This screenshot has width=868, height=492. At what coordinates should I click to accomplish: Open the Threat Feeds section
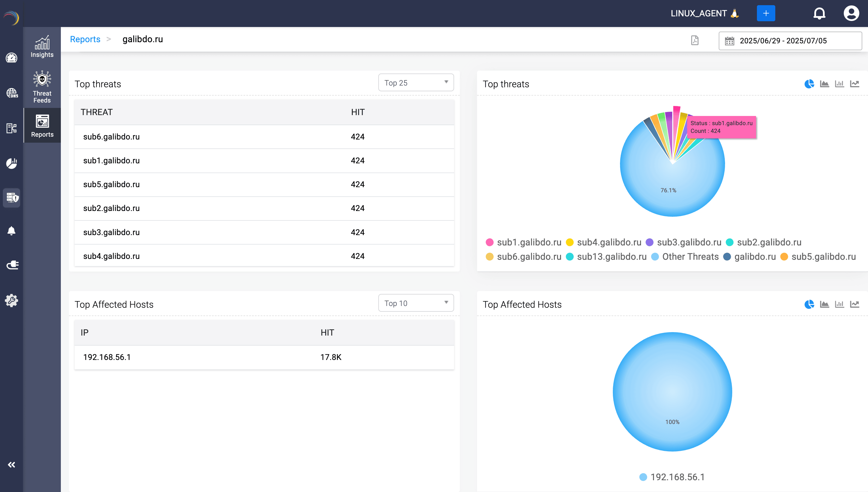(x=41, y=87)
